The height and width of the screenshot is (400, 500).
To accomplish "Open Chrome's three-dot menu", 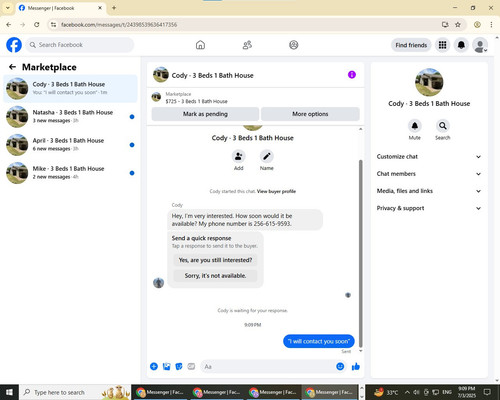I will click(x=491, y=24).
